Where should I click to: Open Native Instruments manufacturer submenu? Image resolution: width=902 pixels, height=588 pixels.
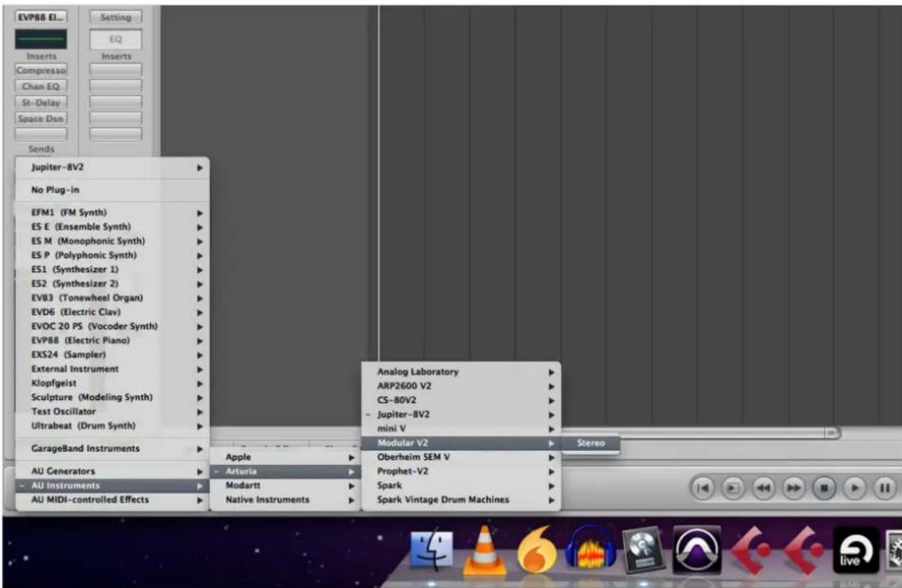point(286,499)
